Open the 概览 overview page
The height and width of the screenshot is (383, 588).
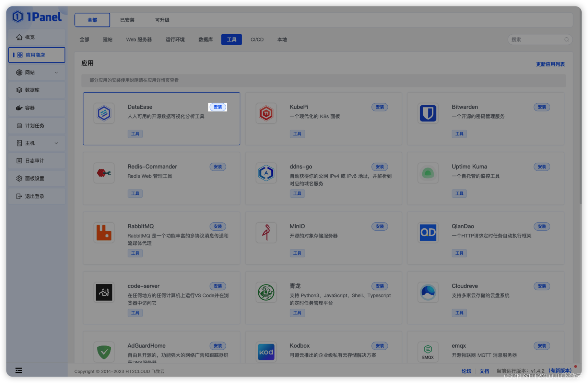coord(37,37)
